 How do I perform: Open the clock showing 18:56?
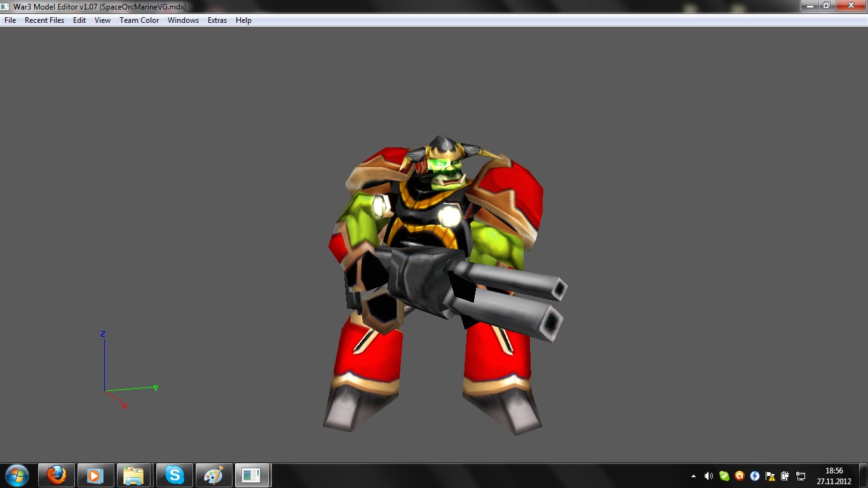834,476
